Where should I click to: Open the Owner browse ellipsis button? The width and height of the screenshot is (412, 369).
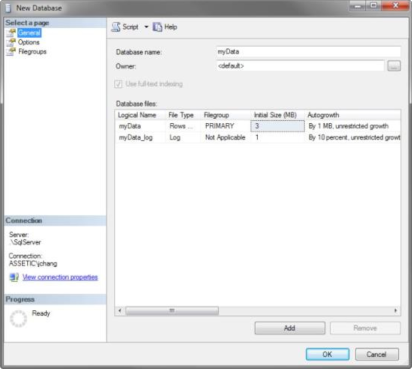[x=394, y=66]
